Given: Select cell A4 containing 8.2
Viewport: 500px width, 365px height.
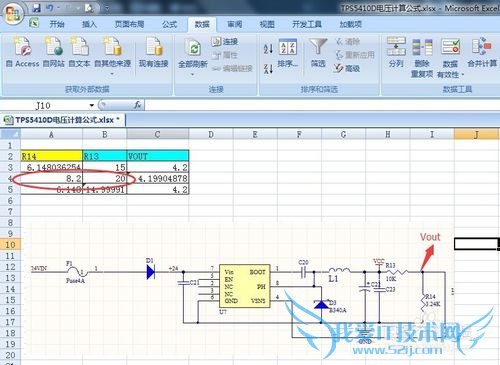Looking at the screenshot, I should pyautogui.click(x=51, y=178).
